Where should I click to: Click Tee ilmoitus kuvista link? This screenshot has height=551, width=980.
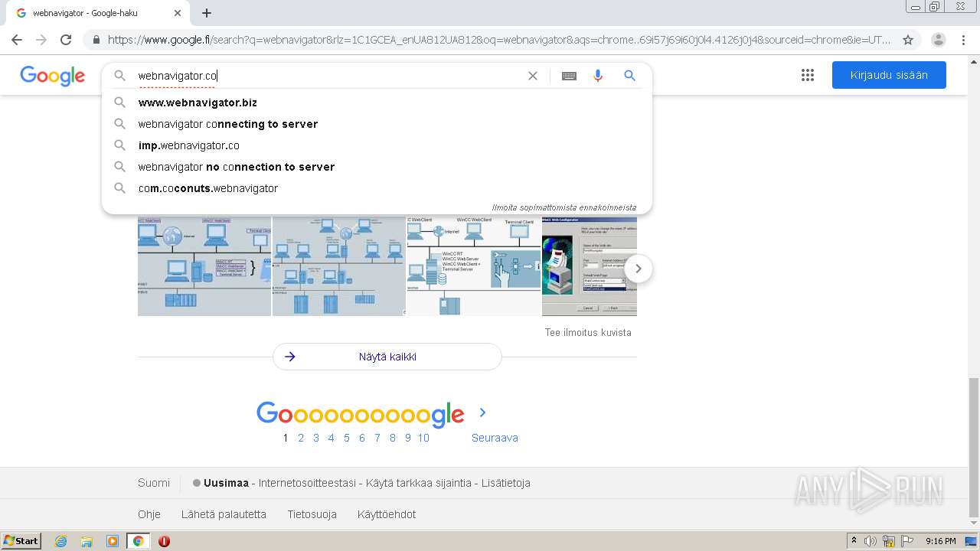(x=588, y=332)
